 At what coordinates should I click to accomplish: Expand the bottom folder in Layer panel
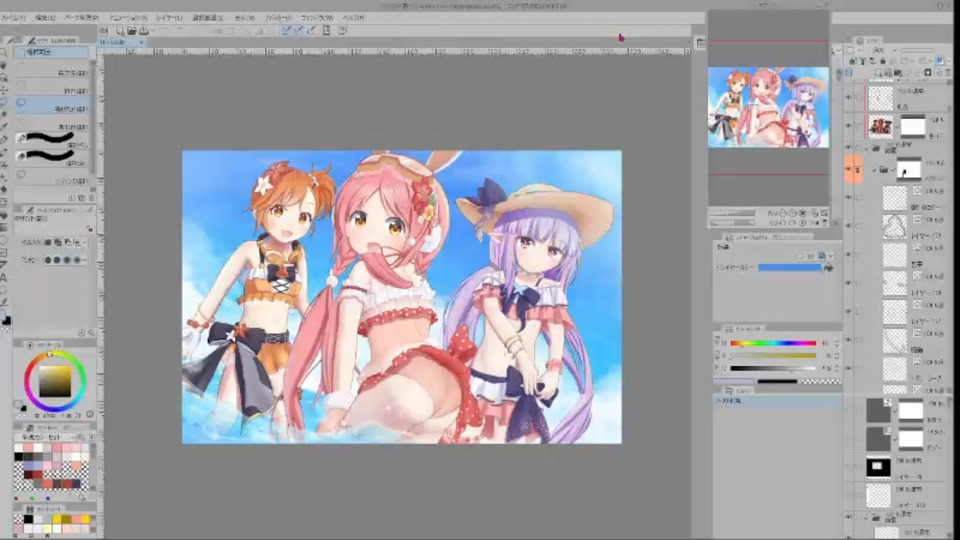(x=866, y=518)
